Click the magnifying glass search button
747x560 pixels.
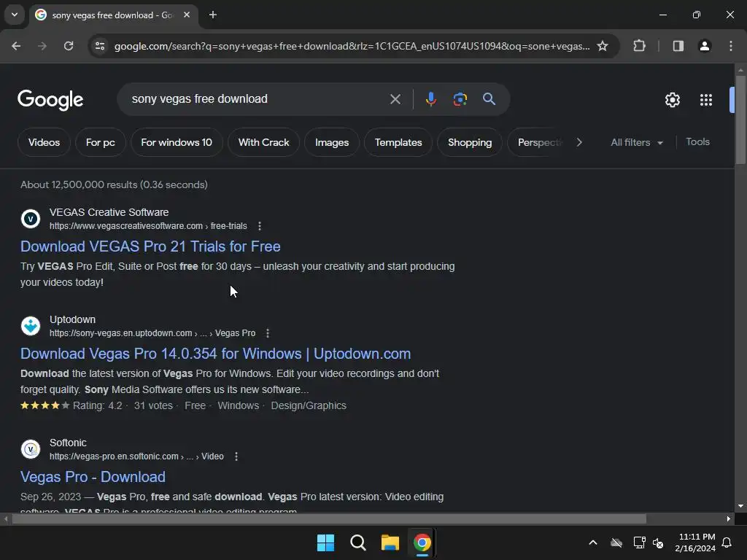489,99
